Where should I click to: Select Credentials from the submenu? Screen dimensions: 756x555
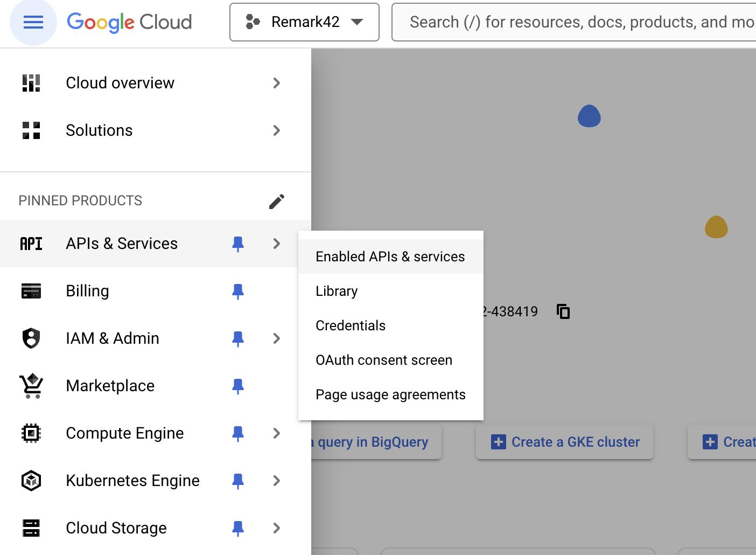pyautogui.click(x=350, y=325)
